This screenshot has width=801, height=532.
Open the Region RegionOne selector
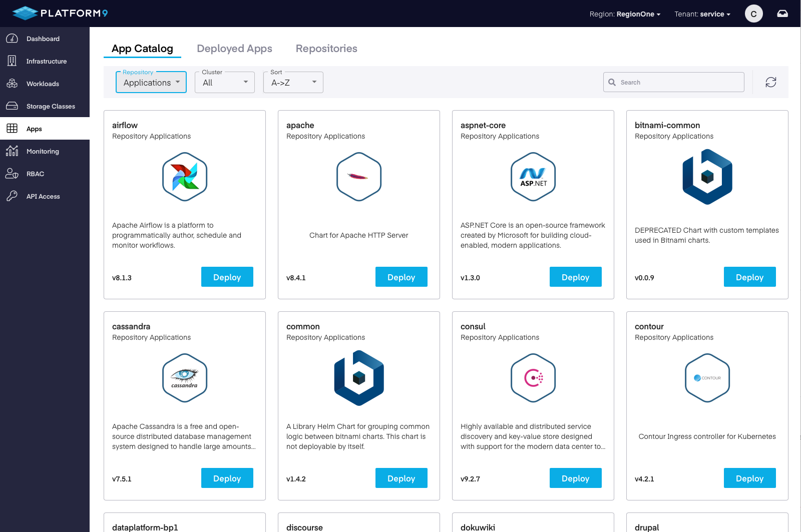pyautogui.click(x=624, y=14)
